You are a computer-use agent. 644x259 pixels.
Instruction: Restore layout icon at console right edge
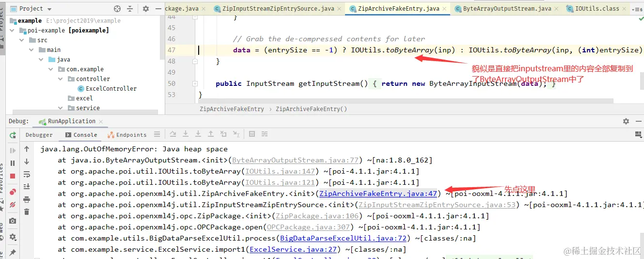(639, 134)
